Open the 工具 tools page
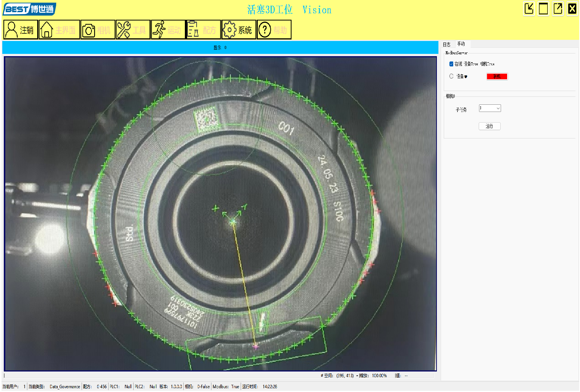Image resolution: width=580 pixels, height=392 pixels. [x=133, y=30]
